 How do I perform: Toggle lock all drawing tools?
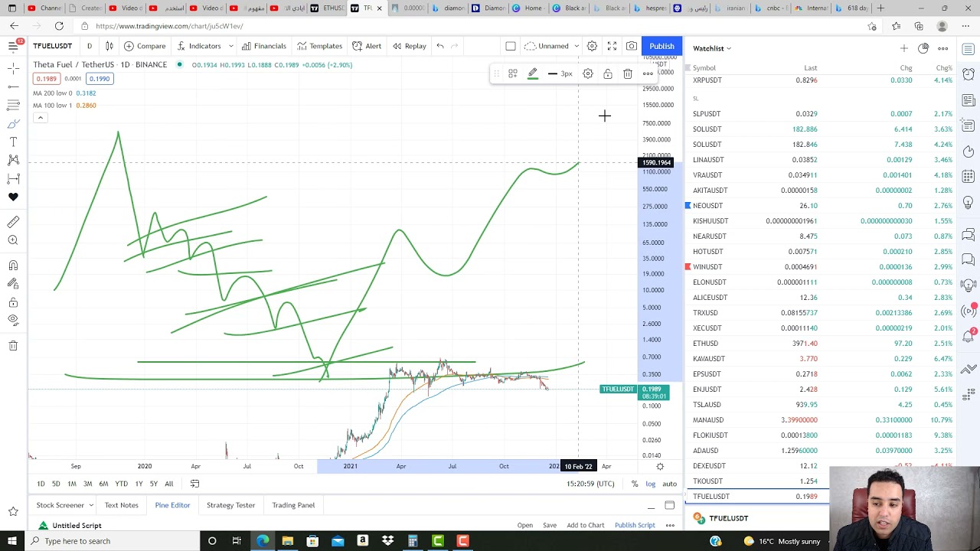tap(13, 284)
